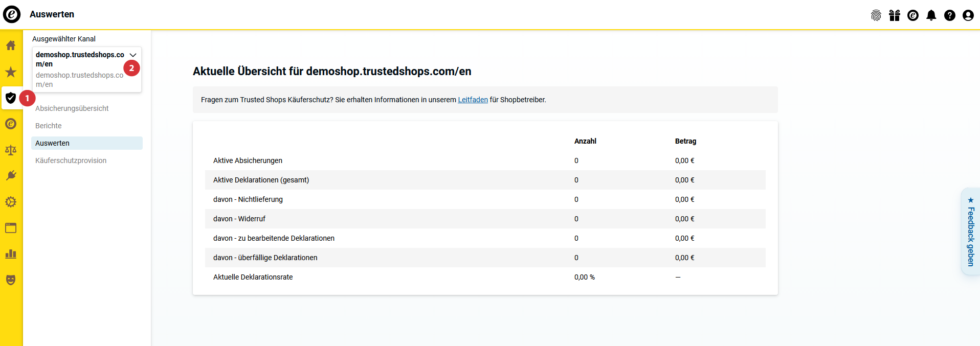Click the Aktive Absicherungen row label

[248, 160]
